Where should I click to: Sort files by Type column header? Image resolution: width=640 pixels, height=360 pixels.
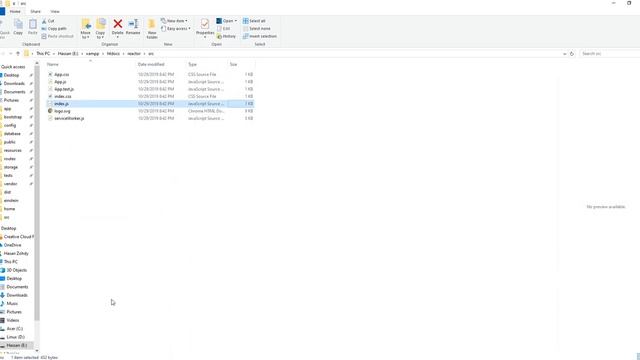point(206,64)
